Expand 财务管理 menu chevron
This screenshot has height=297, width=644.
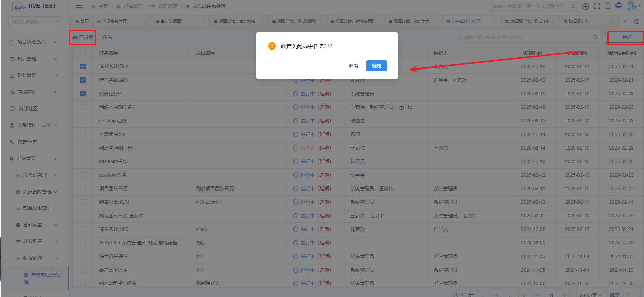(56, 76)
